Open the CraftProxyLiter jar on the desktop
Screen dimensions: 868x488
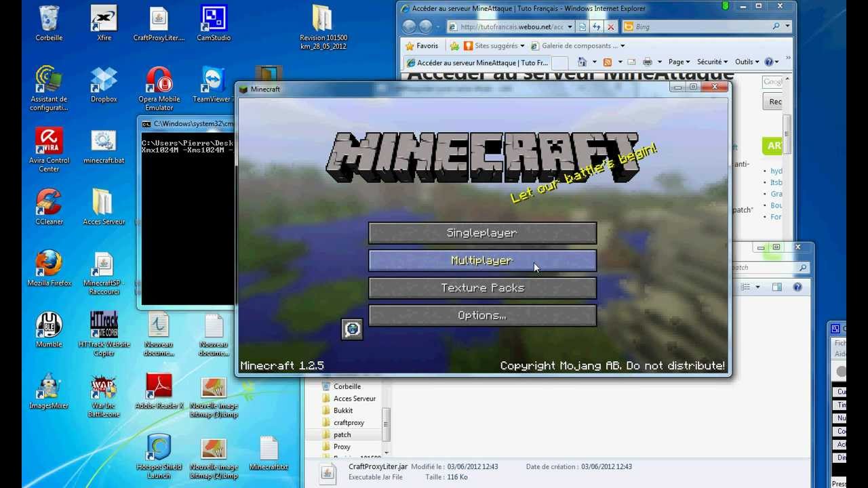point(159,24)
